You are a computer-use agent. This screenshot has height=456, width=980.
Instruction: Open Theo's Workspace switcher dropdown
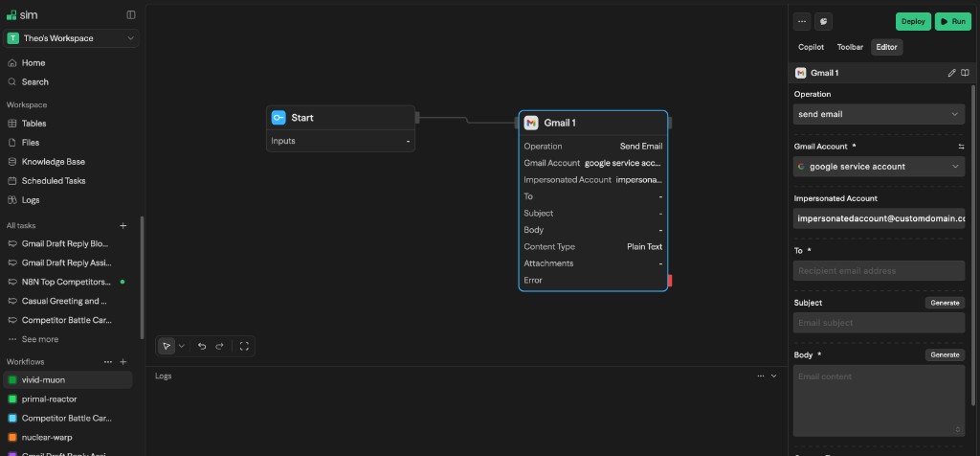tap(71, 38)
